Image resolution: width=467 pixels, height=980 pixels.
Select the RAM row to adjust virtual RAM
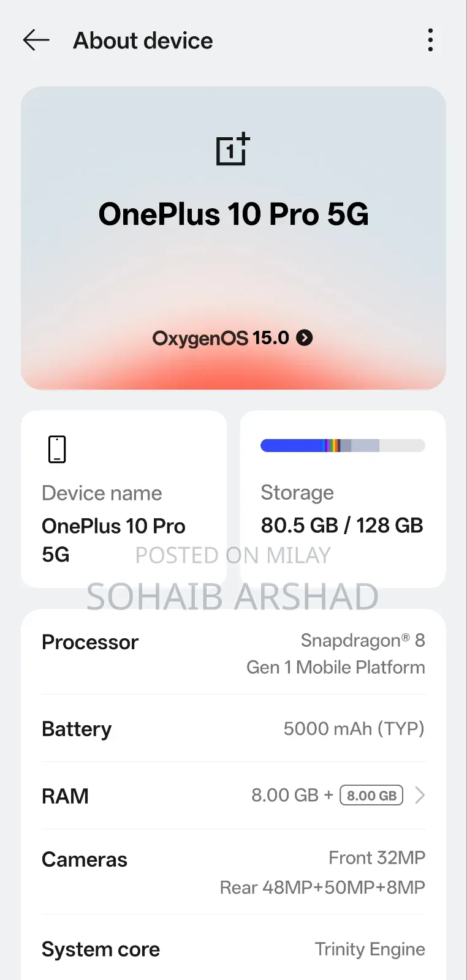point(233,795)
